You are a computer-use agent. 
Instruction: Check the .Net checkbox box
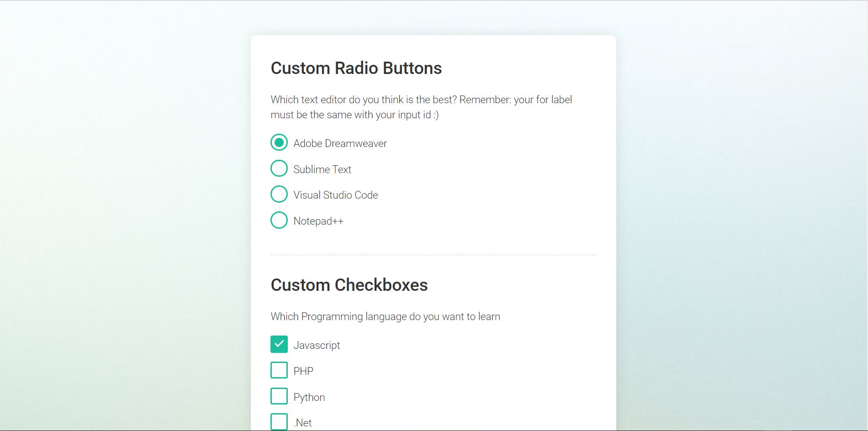pyautogui.click(x=279, y=421)
